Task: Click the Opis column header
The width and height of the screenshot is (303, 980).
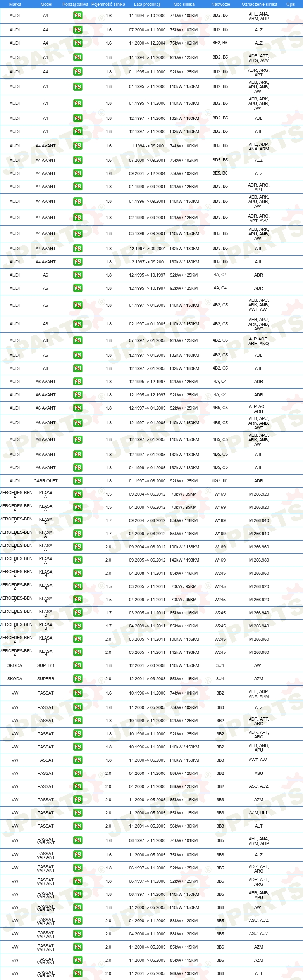Action: click(x=291, y=4)
